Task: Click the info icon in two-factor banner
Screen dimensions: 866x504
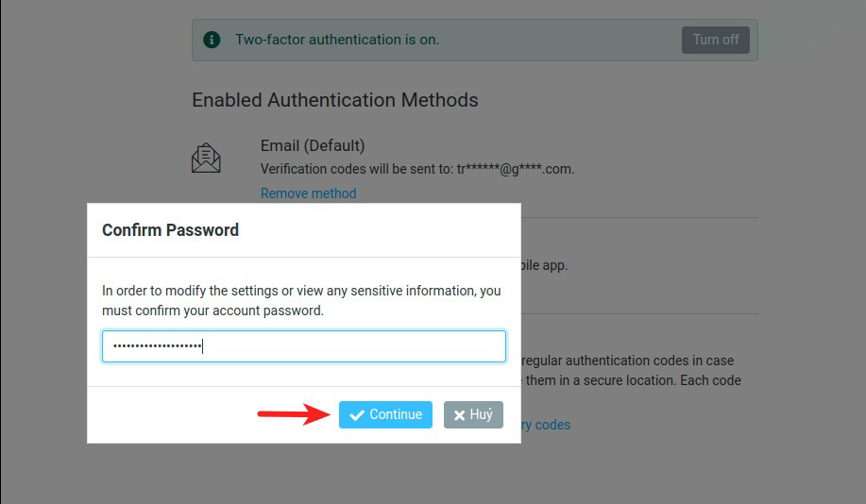Action: pos(212,40)
